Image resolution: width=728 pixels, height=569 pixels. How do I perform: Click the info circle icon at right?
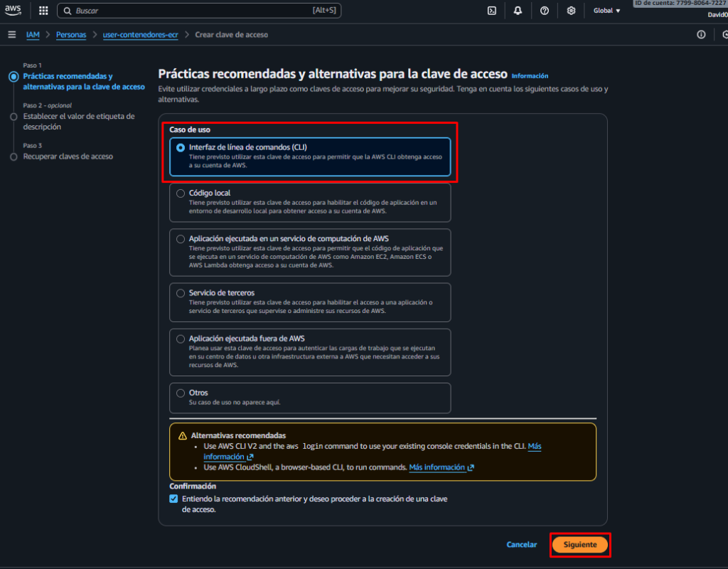click(x=701, y=34)
